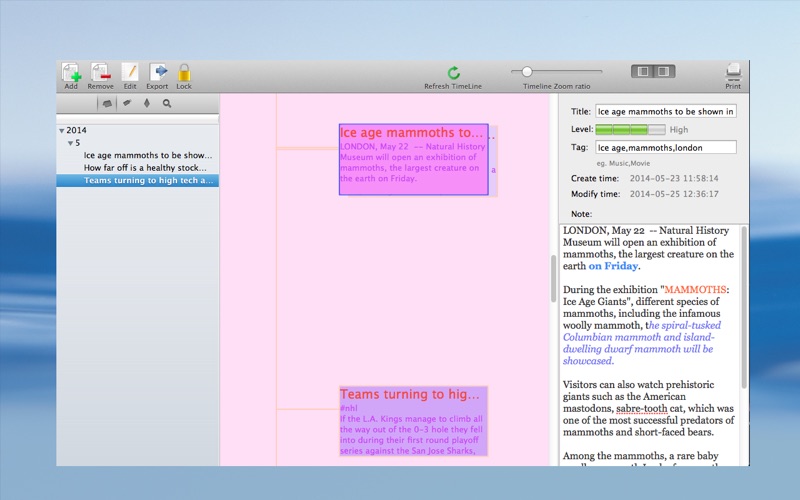
Task: Click the 'eg. Music,Movie' hint text
Action: [623, 163]
